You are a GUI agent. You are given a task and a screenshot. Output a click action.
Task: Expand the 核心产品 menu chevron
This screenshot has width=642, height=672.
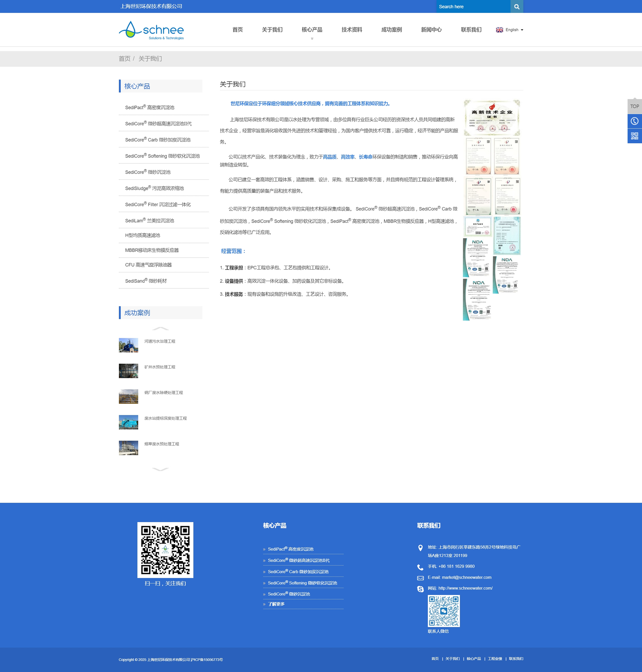[x=312, y=39]
